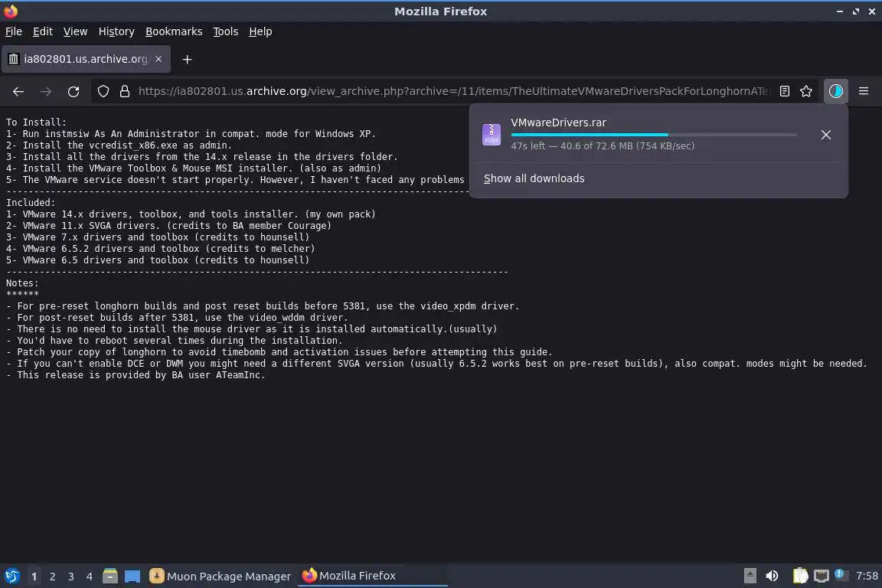Click the download progress bar
882x588 pixels.
(x=654, y=135)
